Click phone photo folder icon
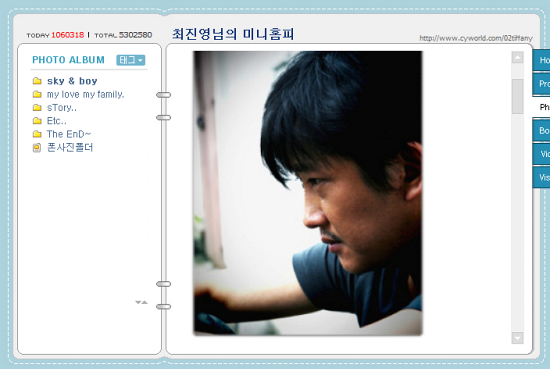The width and height of the screenshot is (550, 369). [37, 148]
